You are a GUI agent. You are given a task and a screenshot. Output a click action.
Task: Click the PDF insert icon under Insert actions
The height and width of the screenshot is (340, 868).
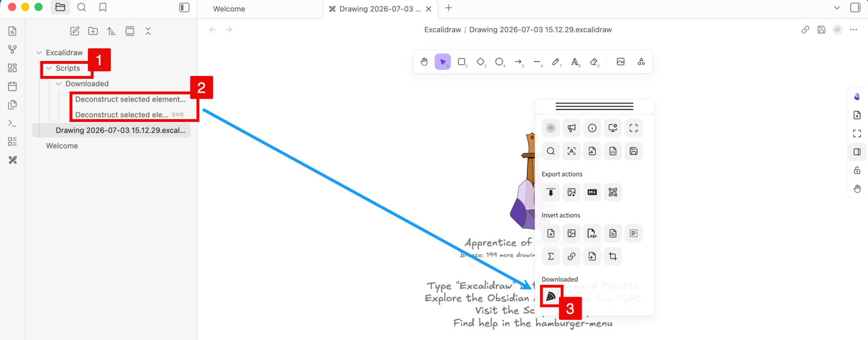coord(592,234)
